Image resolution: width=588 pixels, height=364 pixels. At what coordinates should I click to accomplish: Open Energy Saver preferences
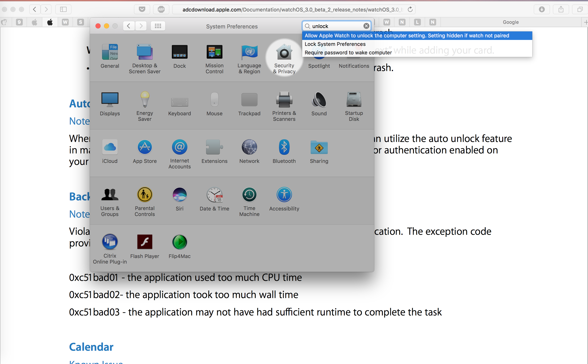145,106
